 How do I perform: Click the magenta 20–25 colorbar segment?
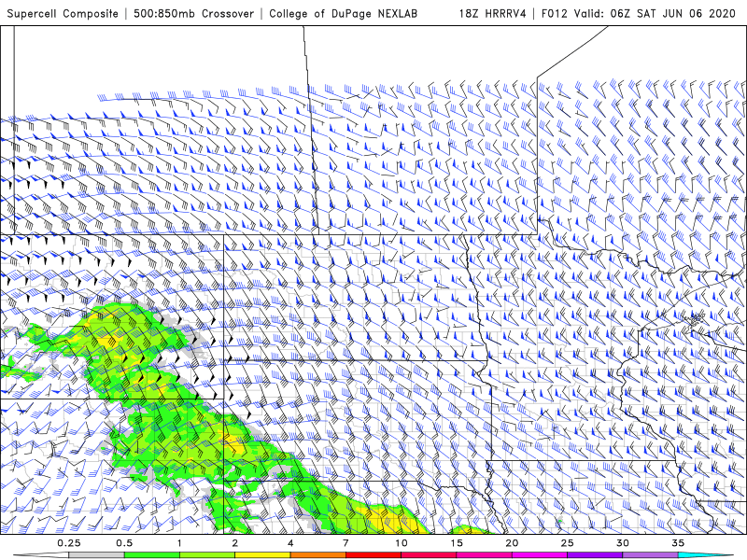[x=540, y=555]
